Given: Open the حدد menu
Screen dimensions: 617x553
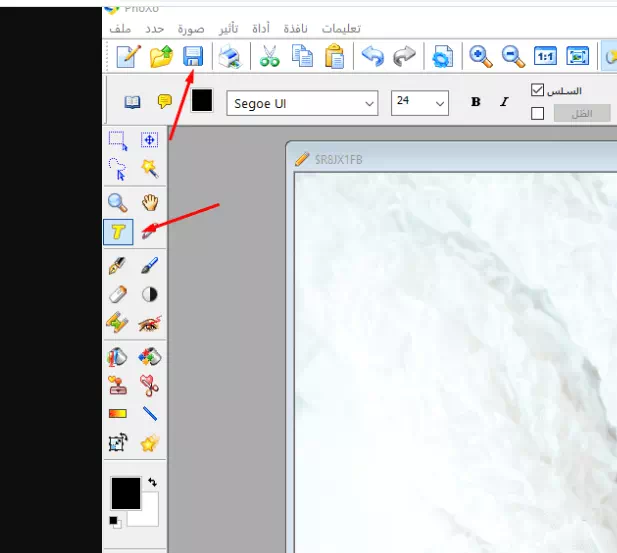Looking at the screenshot, I should click(x=154, y=29).
